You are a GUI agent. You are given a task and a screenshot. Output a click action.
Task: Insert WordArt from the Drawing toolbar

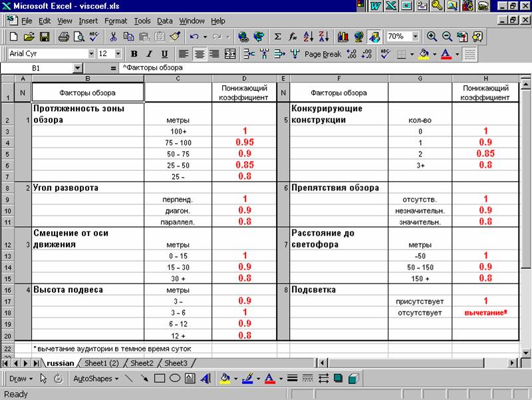pos(205,379)
